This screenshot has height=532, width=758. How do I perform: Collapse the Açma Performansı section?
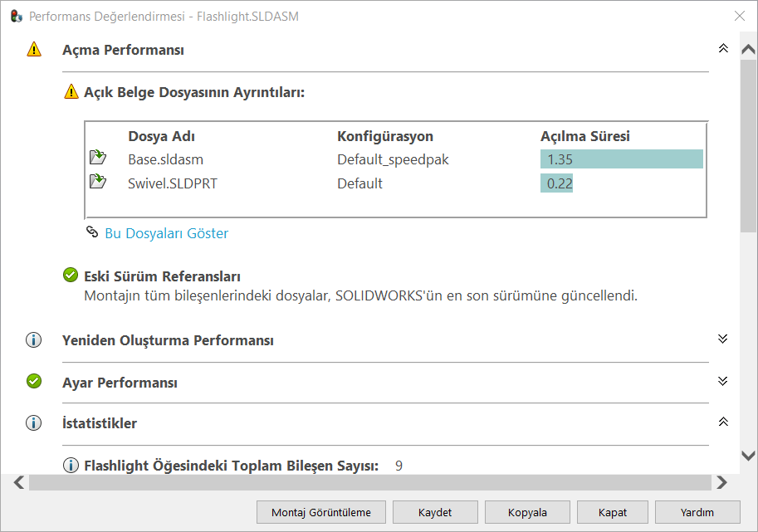click(723, 49)
